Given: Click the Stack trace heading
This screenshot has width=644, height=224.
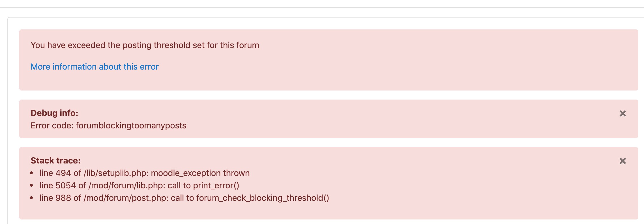Looking at the screenshot, I should 55,160.
